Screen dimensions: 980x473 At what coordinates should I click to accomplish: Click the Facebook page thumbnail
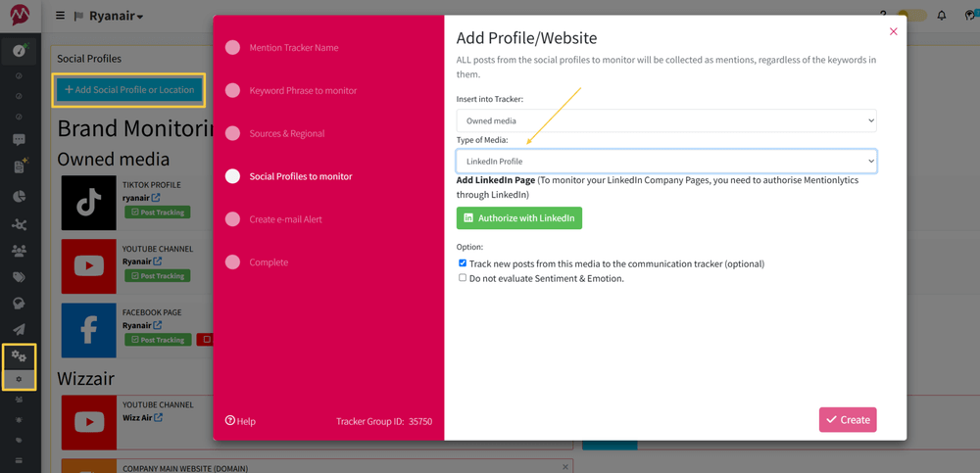(x=89, y=331)
